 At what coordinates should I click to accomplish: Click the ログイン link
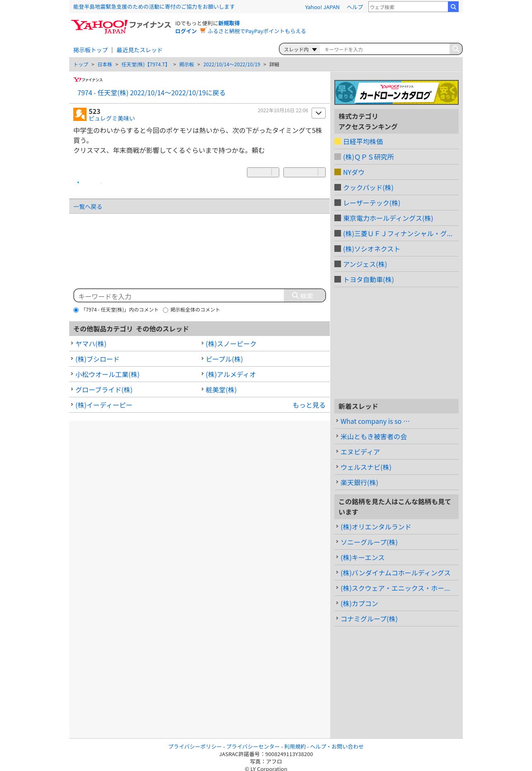click(186, 31)
